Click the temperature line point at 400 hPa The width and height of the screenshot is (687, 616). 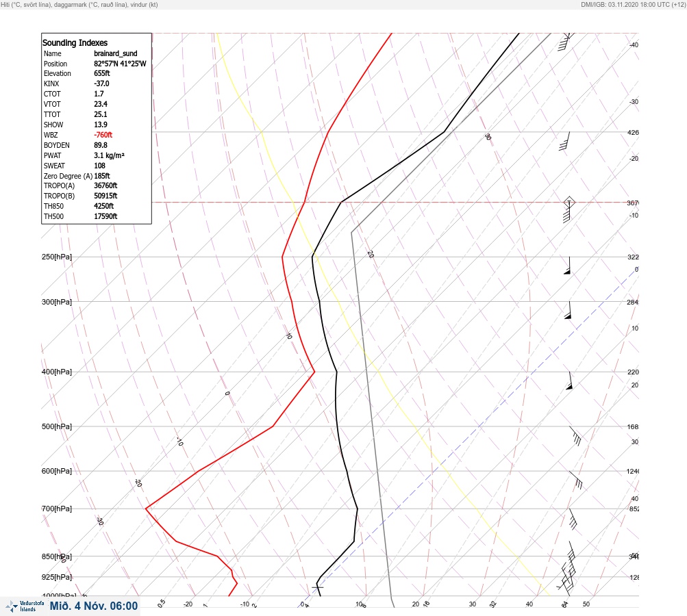(x=336, y=372)
